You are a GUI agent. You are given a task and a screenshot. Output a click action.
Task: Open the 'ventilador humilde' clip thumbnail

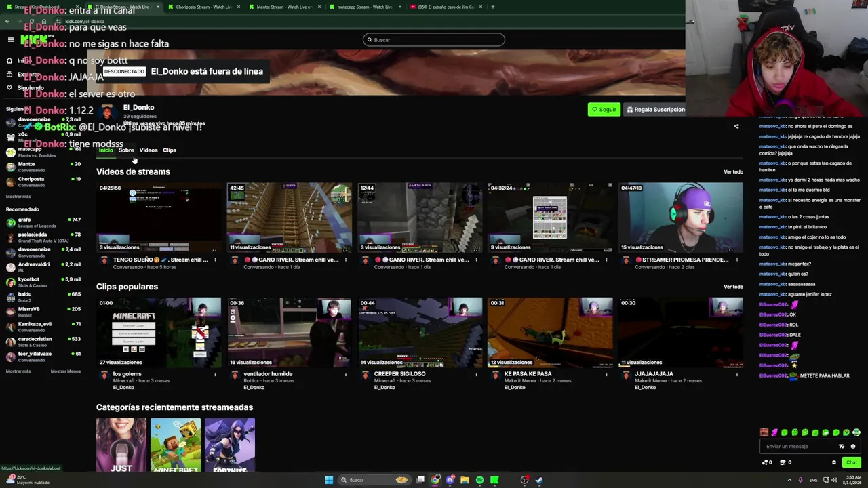coord(290,332)
